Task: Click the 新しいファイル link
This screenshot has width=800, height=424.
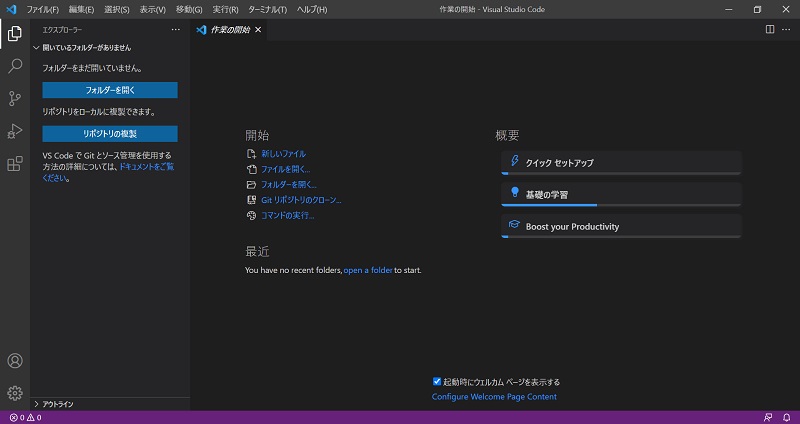Action: [283, 154]
